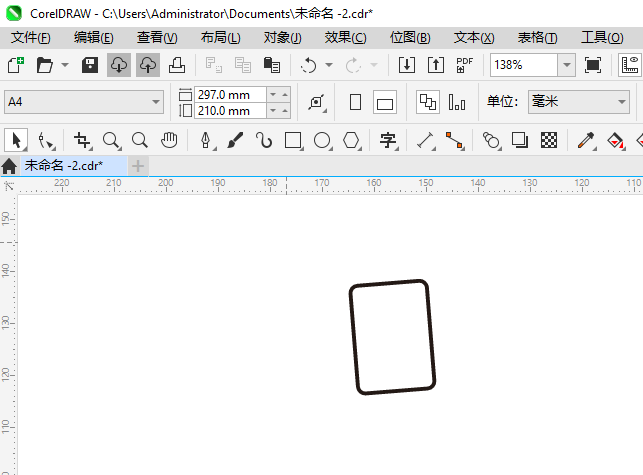Select the Polygon tool
643x475 pixels.
pyautogui.click(x=352, y=140)
